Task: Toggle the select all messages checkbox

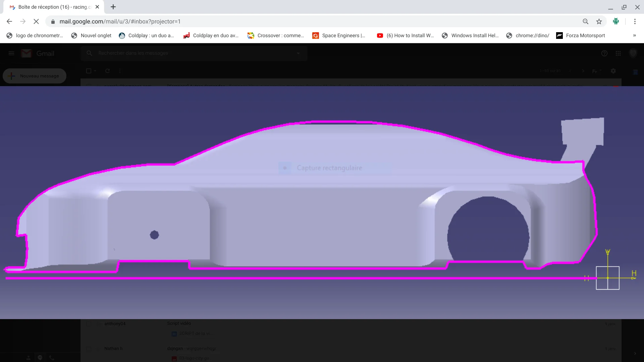Action: [89, 71]
